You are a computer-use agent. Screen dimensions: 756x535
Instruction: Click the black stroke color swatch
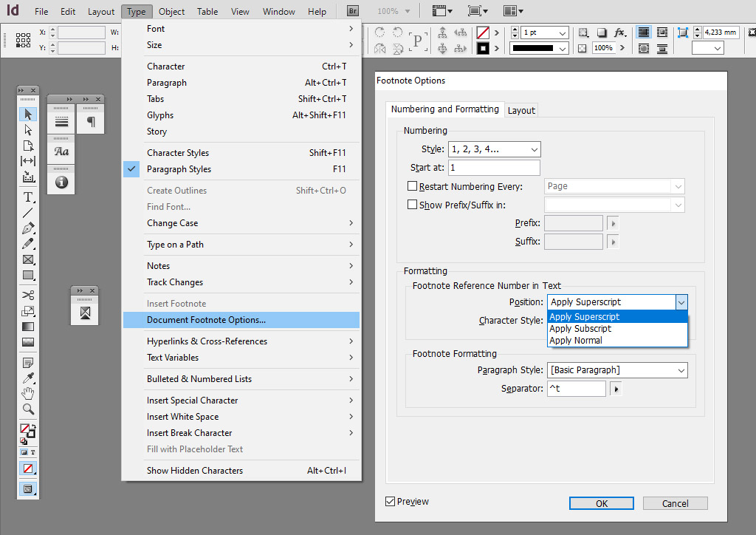tap(483, 49)
